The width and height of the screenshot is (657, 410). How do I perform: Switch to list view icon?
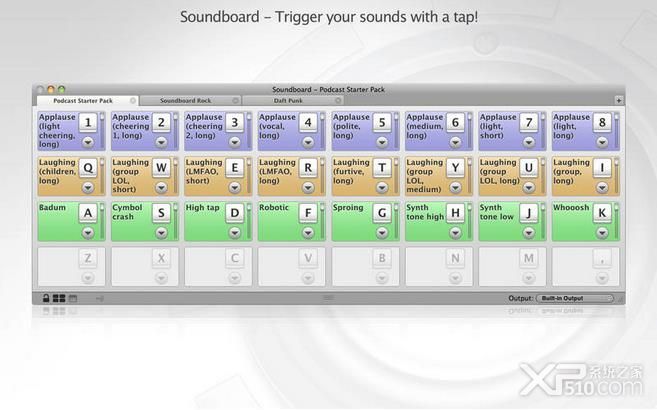click(x=73, y=298)
